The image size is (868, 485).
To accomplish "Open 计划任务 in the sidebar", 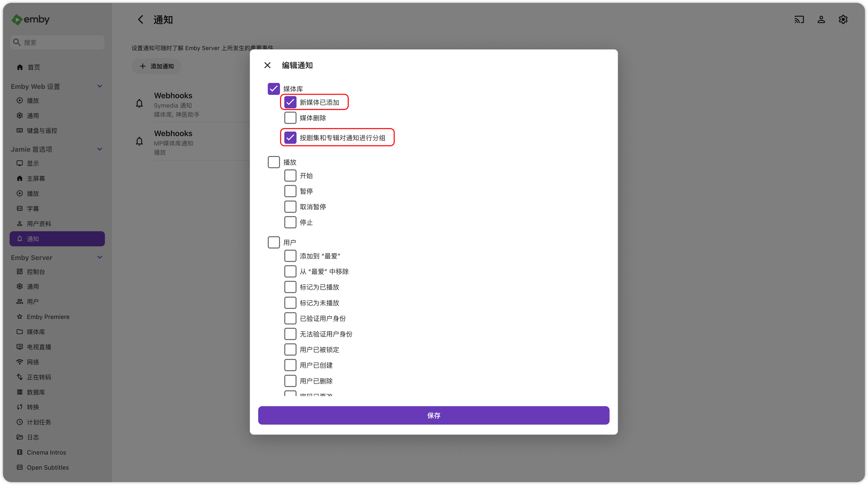I will pos(39,422).
